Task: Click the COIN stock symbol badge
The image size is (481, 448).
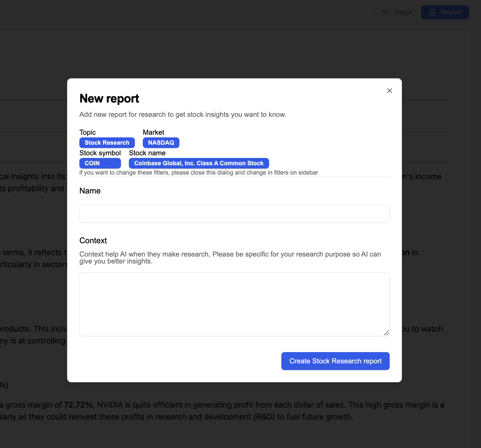Action: 100,163
